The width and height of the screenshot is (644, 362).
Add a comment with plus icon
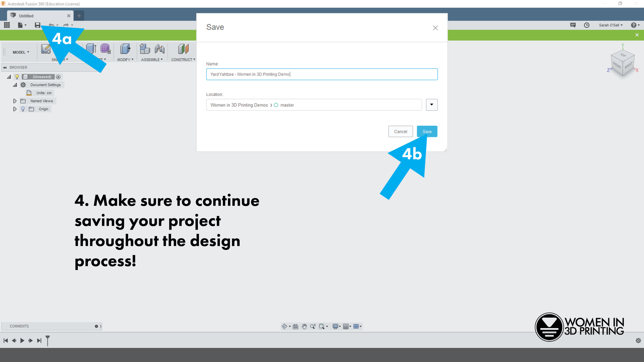pos(96,326)
